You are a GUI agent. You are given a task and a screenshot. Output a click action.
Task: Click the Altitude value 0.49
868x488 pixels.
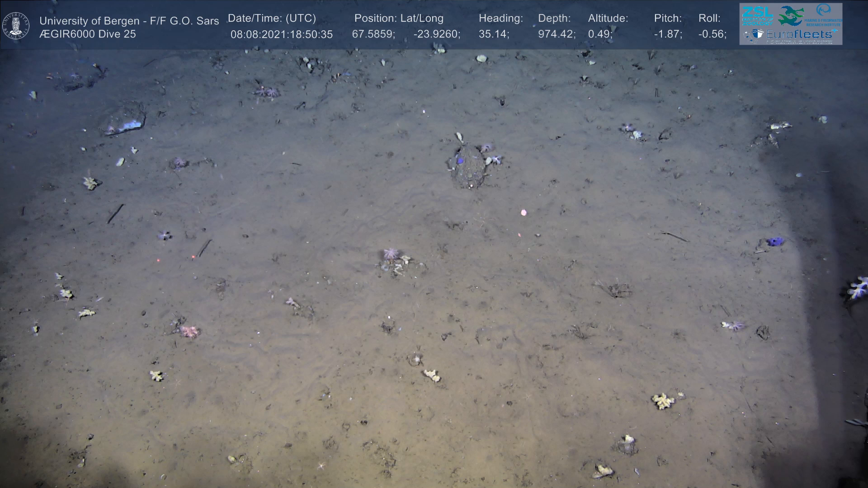pyautogui.click(x=600, y=34)
